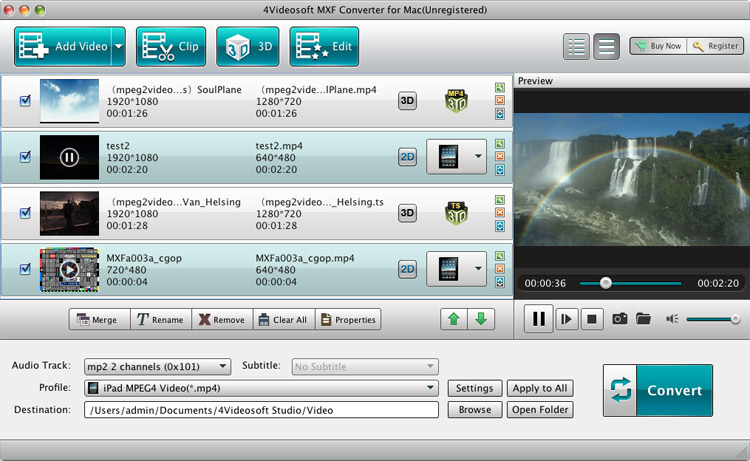The width and height of the screenshot is (750, 461).
Task: Uncheck the Van_Helsing video checkbox
Action: (25, 212)
